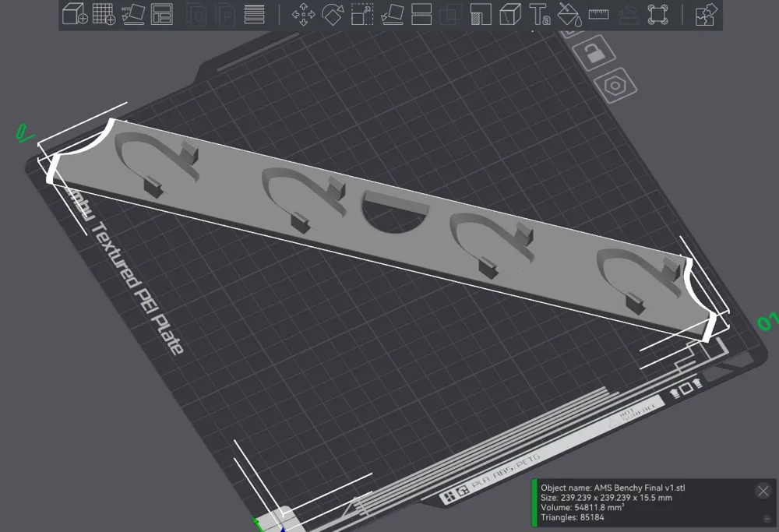Run Auto orient on the model
The image size is (779, 532).
132,14
